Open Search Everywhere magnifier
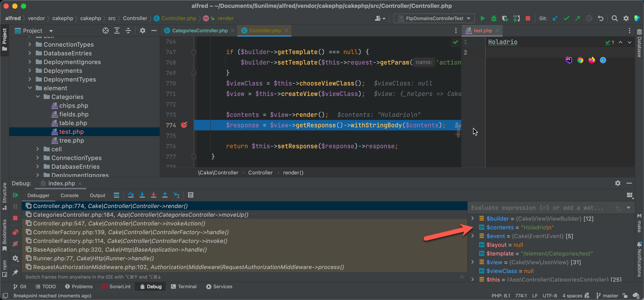This screenshot has width=644, height=300. click(x=615, y=18)
